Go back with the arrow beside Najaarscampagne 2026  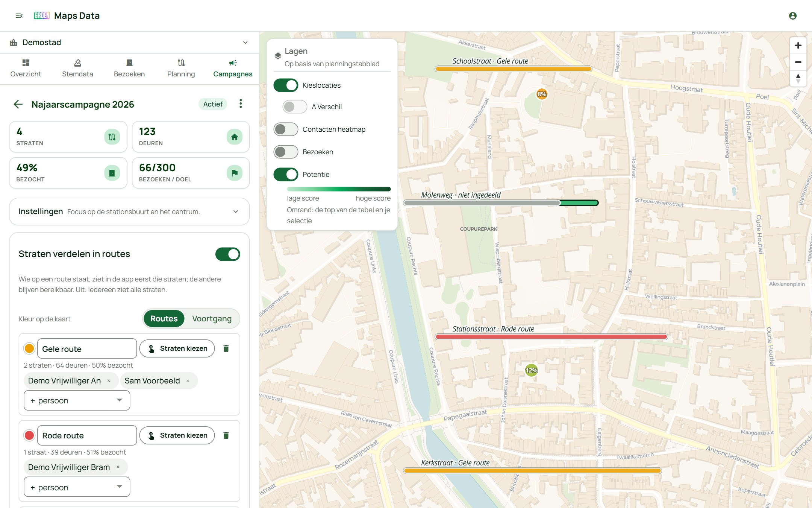18,104
